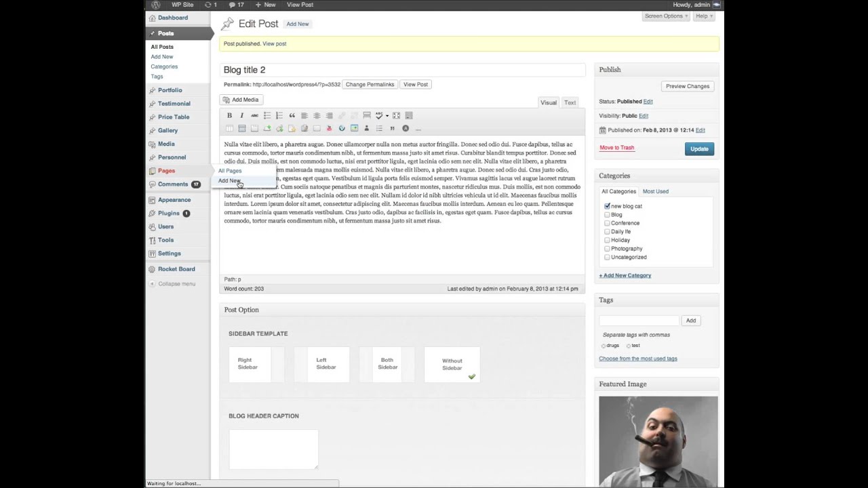This screenshot has height=488, width=868.
Task: Click the Featured Image thumbnail
Action: [658, 441]
